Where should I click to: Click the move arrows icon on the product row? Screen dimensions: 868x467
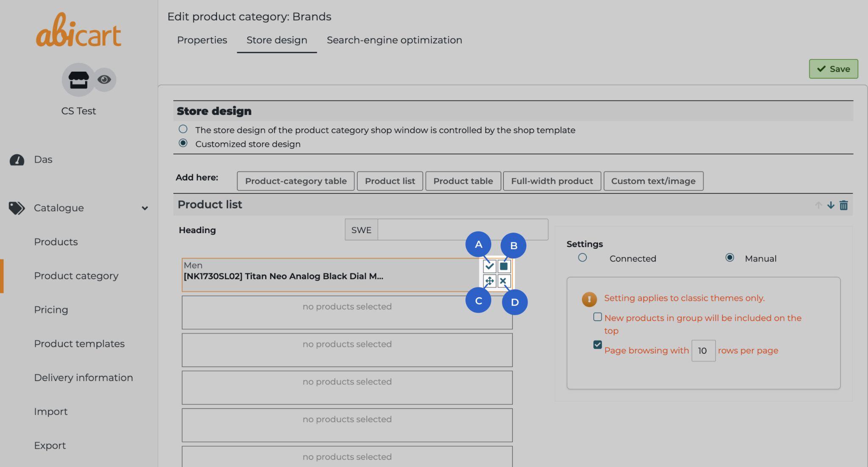click(490, 281)
